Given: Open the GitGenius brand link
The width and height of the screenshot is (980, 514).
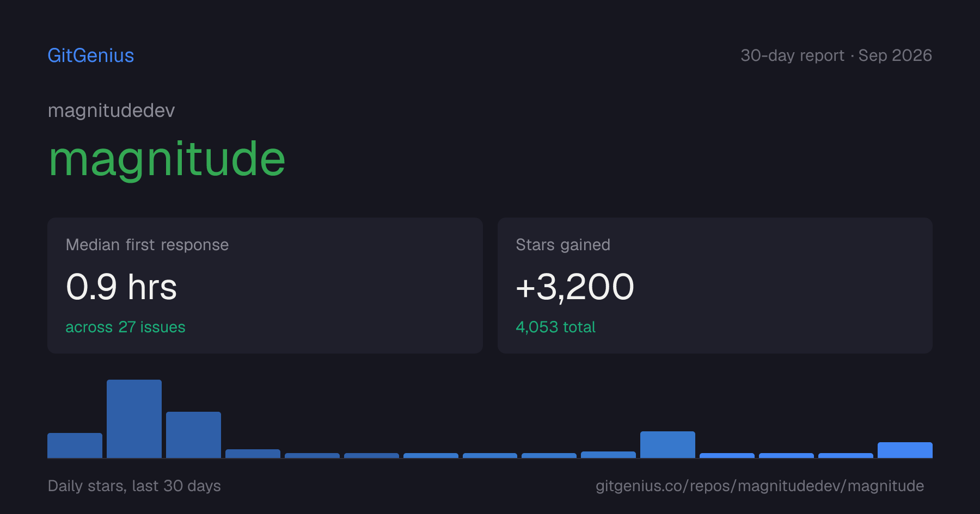Looking at the screenshot, I should [x=91, y=55].
